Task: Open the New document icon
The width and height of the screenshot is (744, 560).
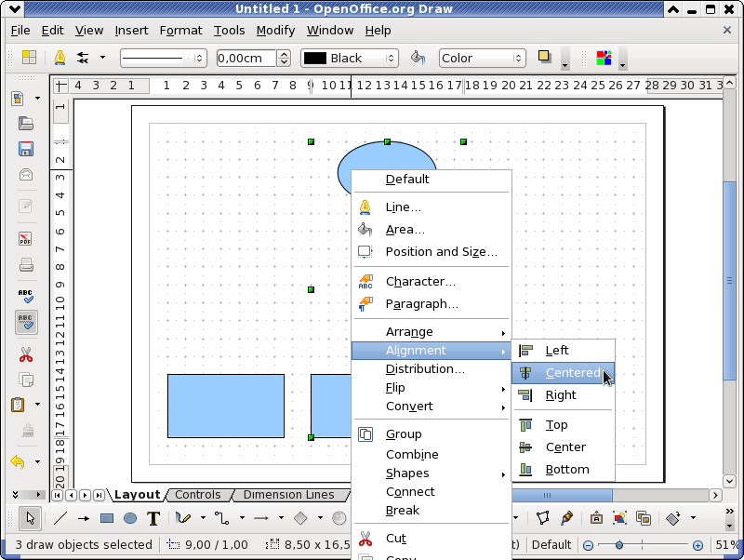Action: 18,99
